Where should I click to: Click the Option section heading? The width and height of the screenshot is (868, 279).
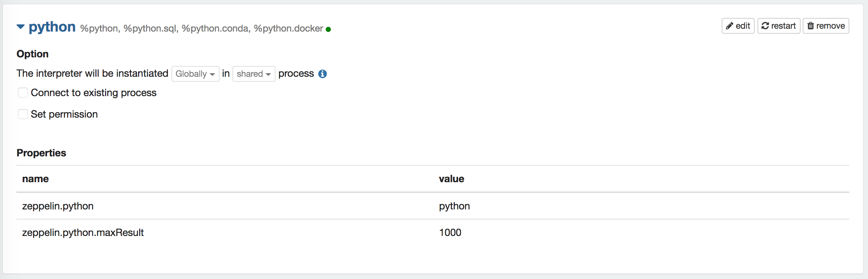(33, 54)
